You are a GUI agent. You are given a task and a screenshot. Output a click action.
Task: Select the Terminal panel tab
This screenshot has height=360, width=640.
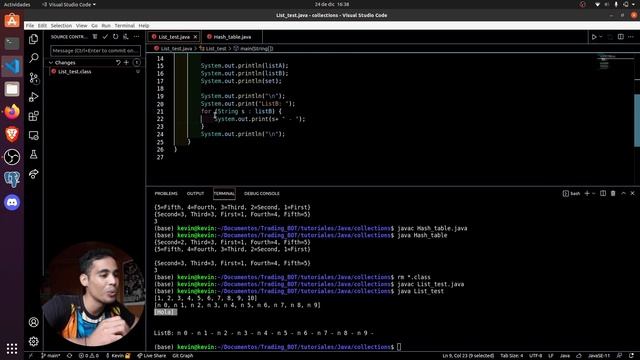point(224,193)
